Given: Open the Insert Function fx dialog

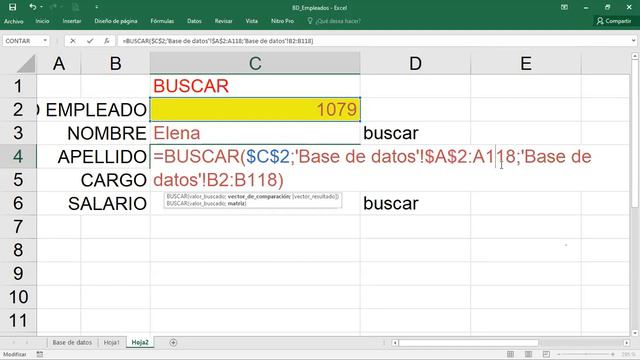Looking at the screenshot, I should coord(107,41).
